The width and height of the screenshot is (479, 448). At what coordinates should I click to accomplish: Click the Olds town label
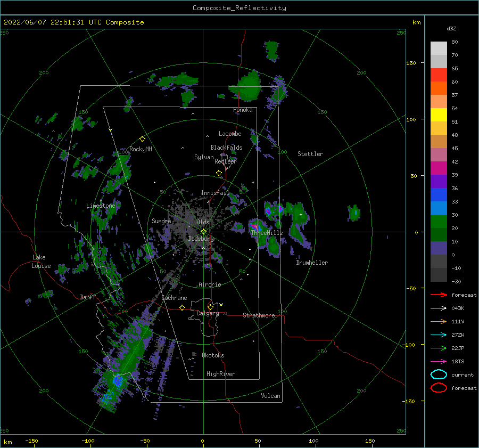tap(203, 222)
